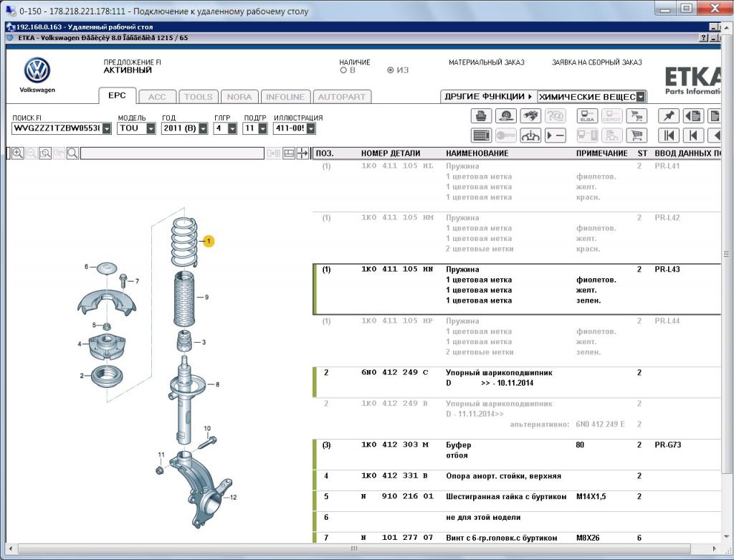This screenshot has width=734, height=560.
Task: Select part row 1K0 411 105 NN
Action: coord(517,290)
